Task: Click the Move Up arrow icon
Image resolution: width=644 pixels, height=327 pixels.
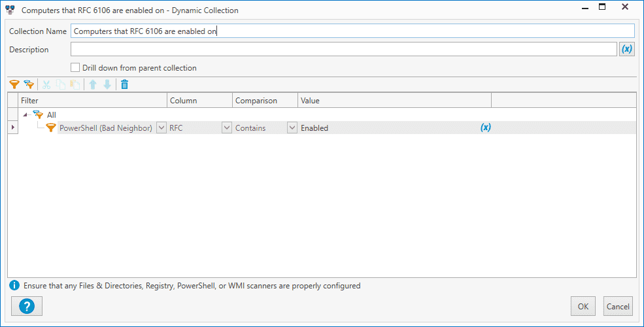Action: tap(93, 84)
